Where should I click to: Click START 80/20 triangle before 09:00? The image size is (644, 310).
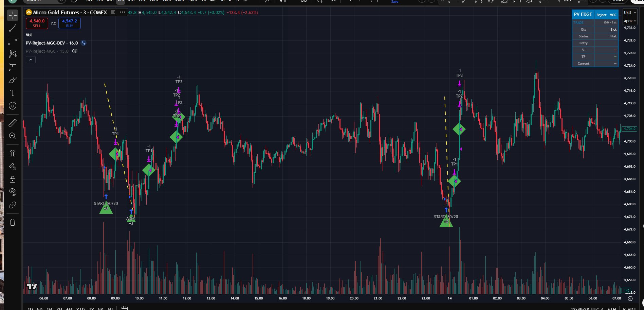pyautogui.click(x=106, y=208)
